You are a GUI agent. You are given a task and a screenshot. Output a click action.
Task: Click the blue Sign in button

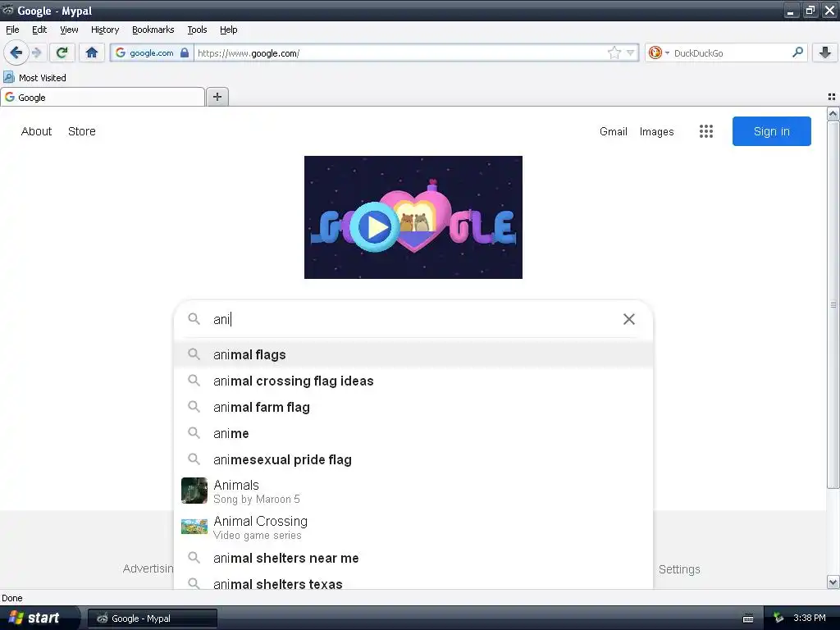771,131
